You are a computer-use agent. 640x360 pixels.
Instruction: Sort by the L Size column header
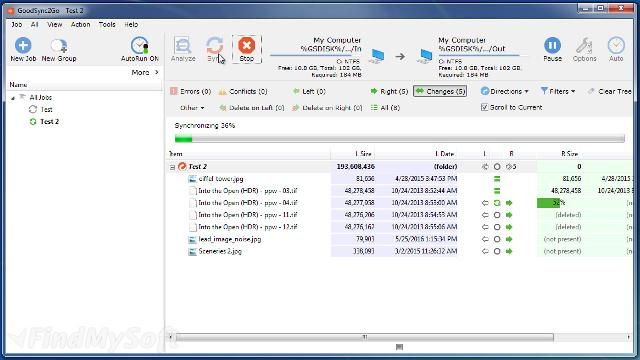pyautogui.click(x=363, y=154)
